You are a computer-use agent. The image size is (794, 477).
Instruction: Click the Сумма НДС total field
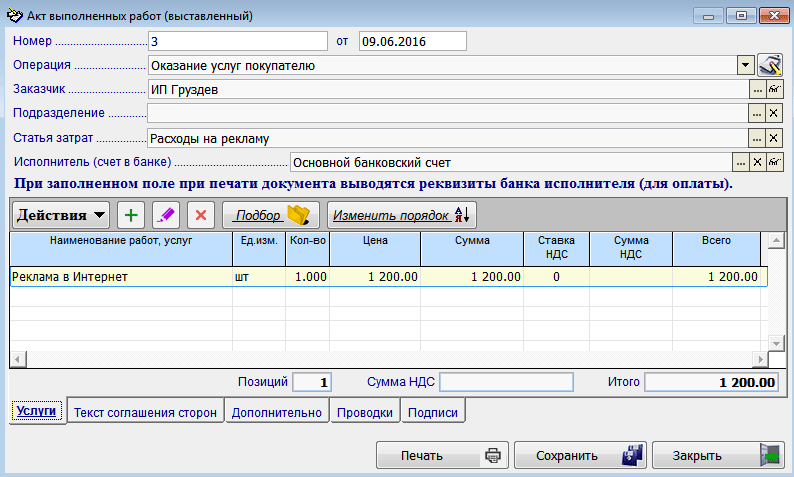(x=506, y=382)
